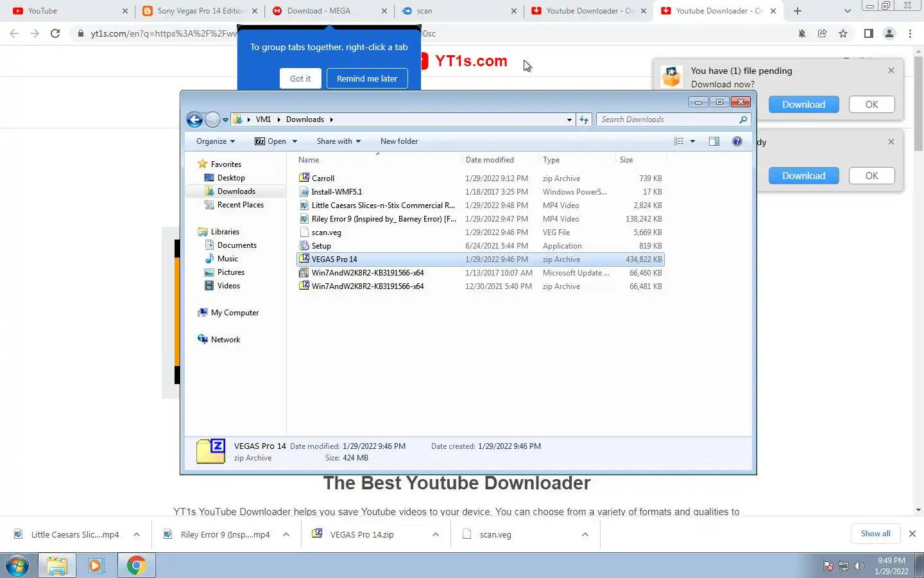Select the Setup application file
The height and width of the screenshot is (578, 924).
(x=480, y=246)
